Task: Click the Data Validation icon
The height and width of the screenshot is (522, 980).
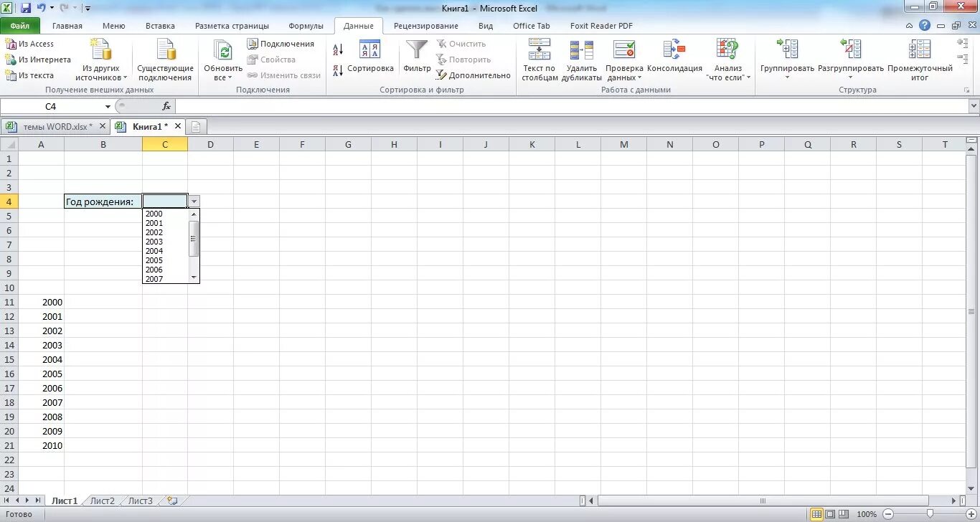Action: tap(624, 50)
